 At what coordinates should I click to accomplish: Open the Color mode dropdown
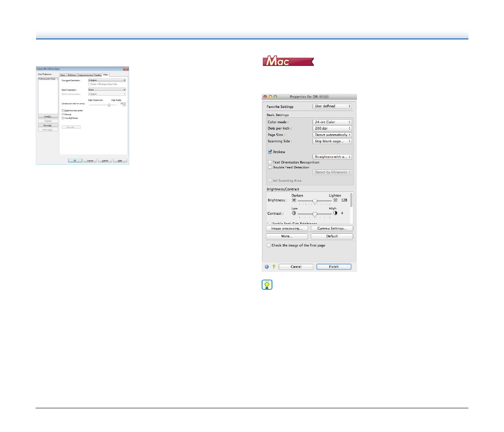click(x=332, y=122)
